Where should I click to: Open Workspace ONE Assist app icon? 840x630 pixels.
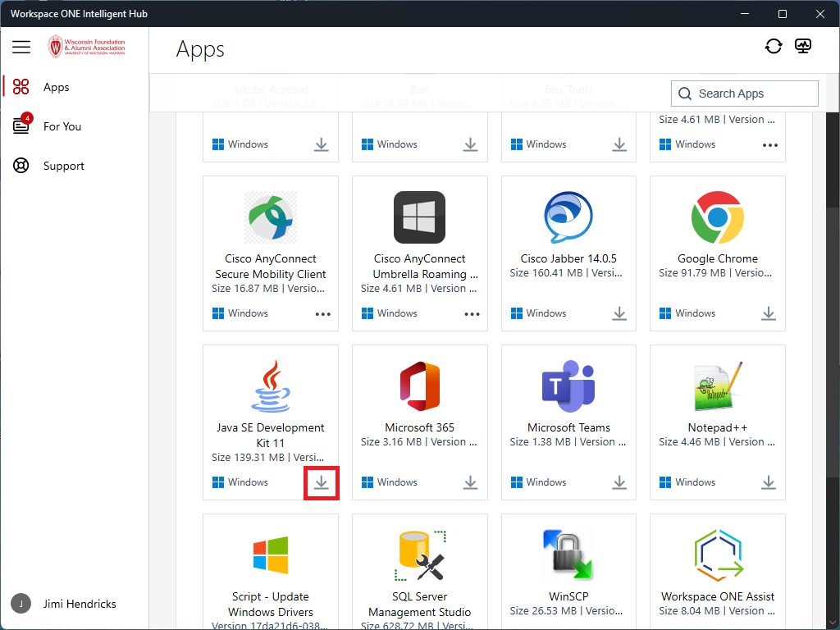[717, 555]
